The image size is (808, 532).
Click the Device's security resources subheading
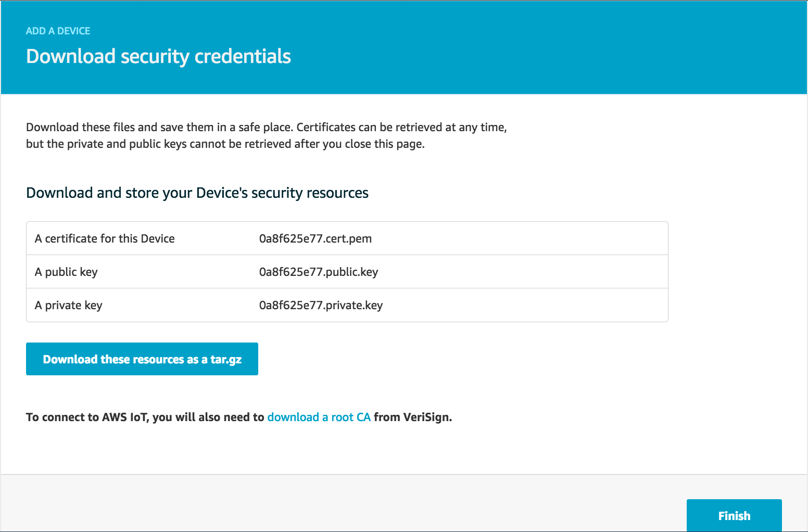[197, 193]
